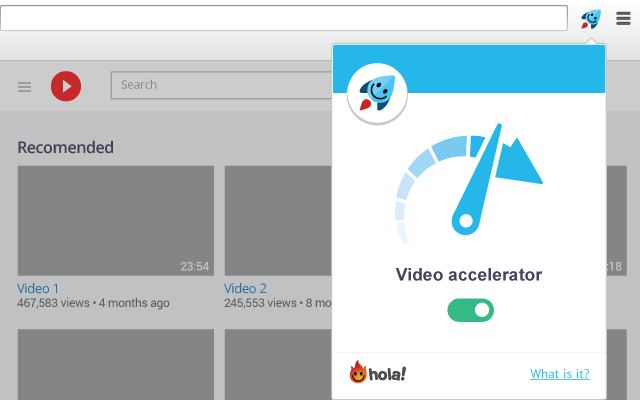The height and width of the screenshot is (400, 640).
Task: Focus the Search input field
Action: tap(222, 85)
